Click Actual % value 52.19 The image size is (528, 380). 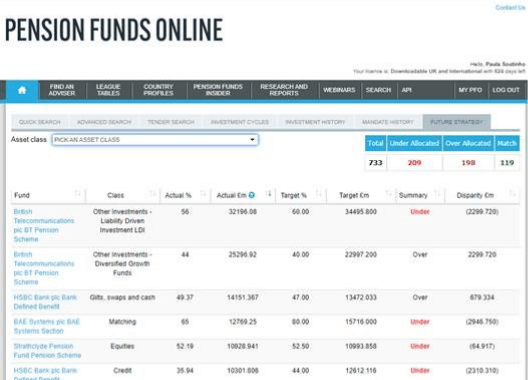pos(185,346)
